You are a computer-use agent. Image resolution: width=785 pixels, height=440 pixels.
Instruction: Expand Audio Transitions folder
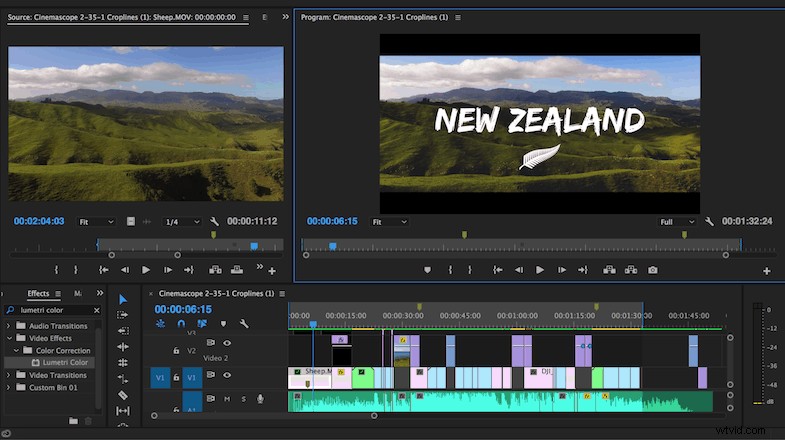click(x=9, y=326)
